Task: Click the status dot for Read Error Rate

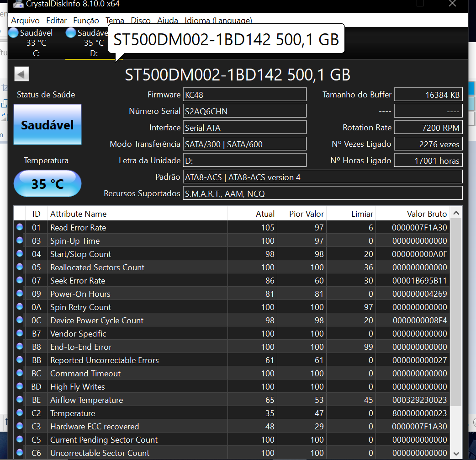Action: (20, 227)
